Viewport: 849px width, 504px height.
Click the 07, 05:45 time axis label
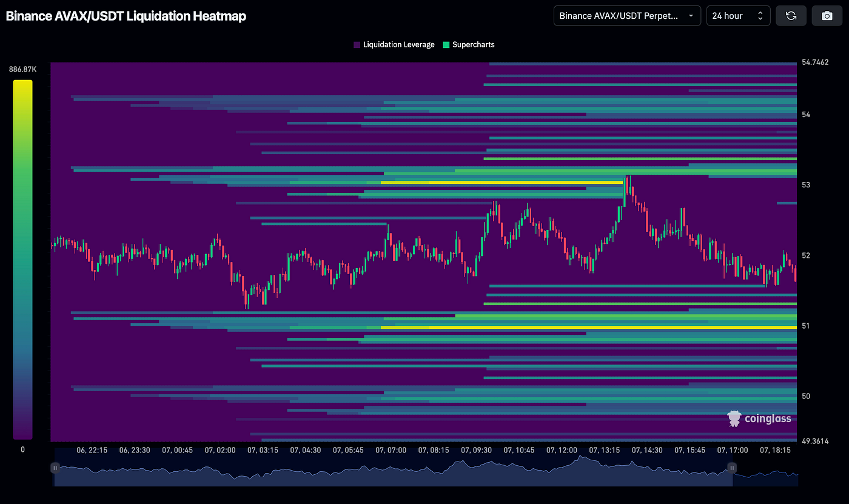point(348,451)
